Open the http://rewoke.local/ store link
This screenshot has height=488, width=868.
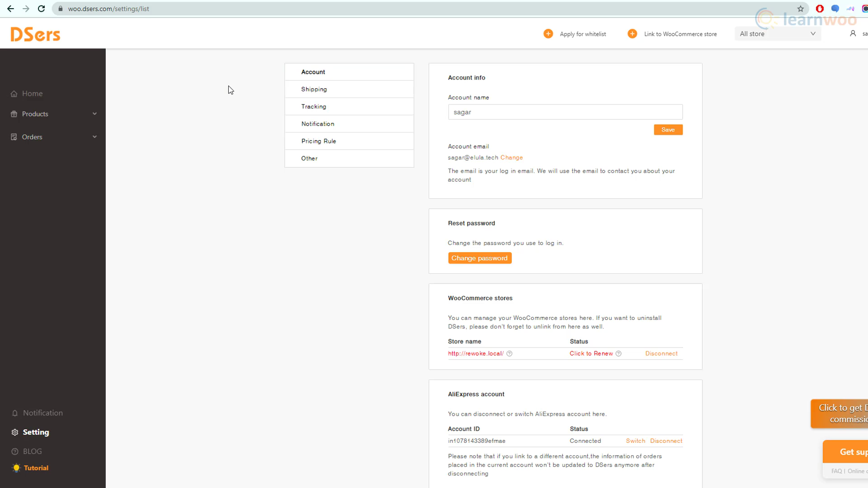[x=476, y=354]
